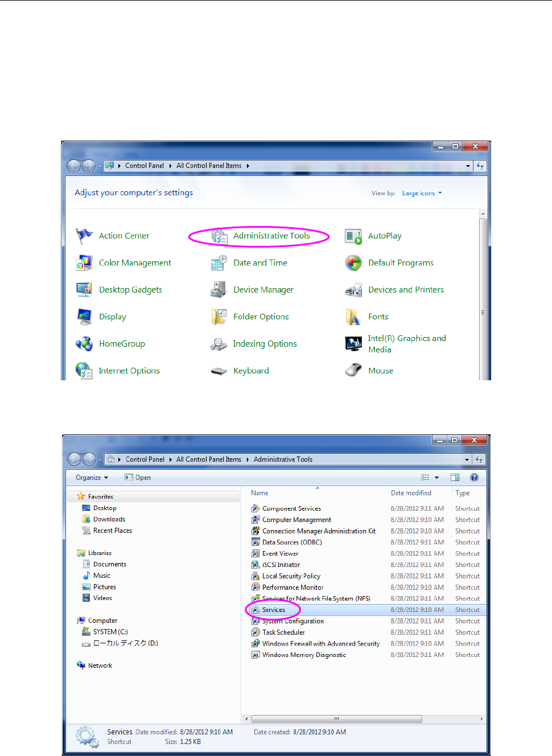Open the Organize dropdown menu

click(92, 478)
